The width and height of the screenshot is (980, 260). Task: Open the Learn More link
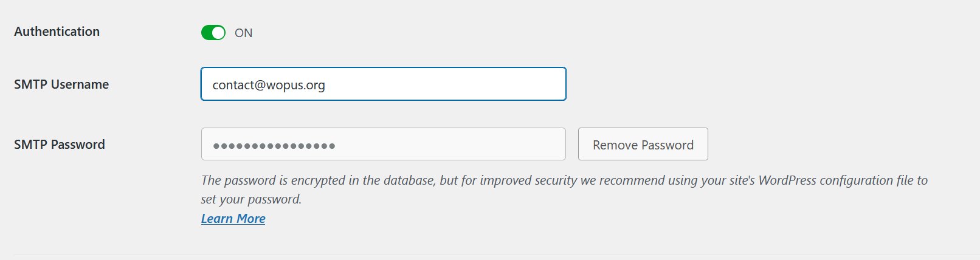click(233, 219)
